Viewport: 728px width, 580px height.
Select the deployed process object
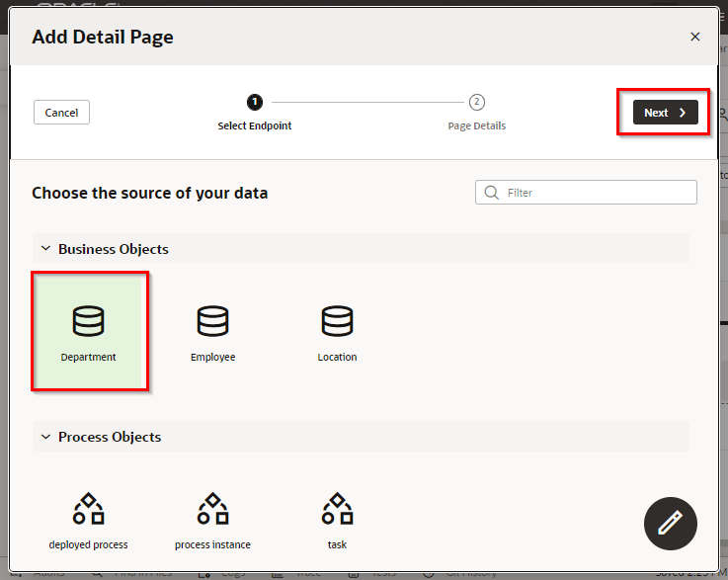(89, 520)
